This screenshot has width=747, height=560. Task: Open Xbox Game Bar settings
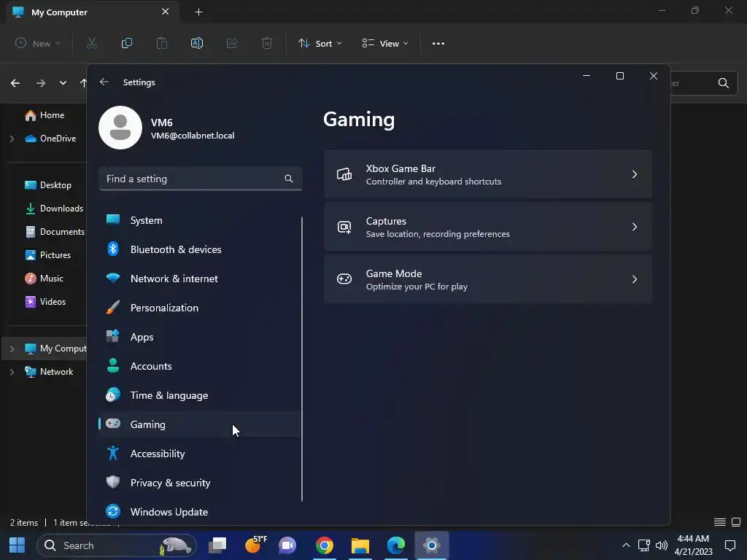coord(488,174)
